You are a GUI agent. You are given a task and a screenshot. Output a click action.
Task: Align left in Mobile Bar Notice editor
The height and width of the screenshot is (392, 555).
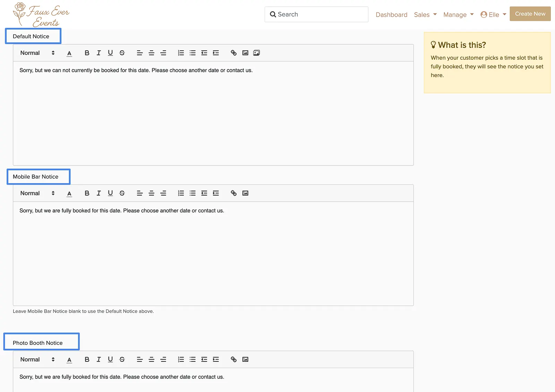tap(140, 193)
